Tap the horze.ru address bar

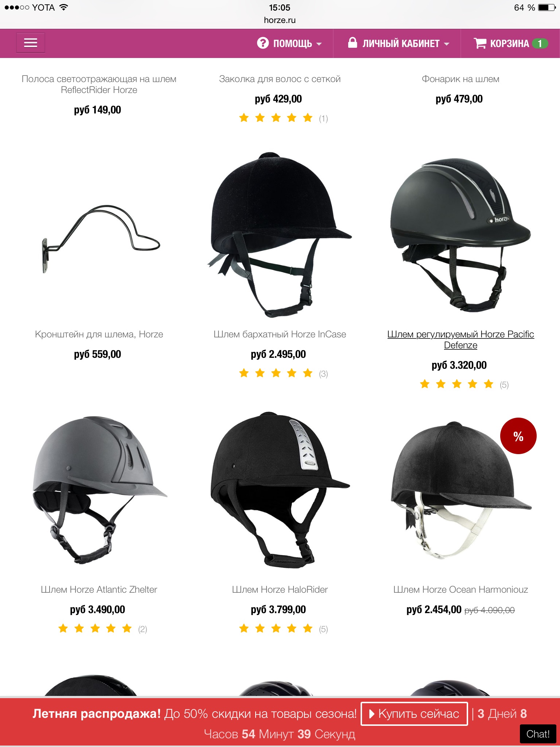[280, 20]
